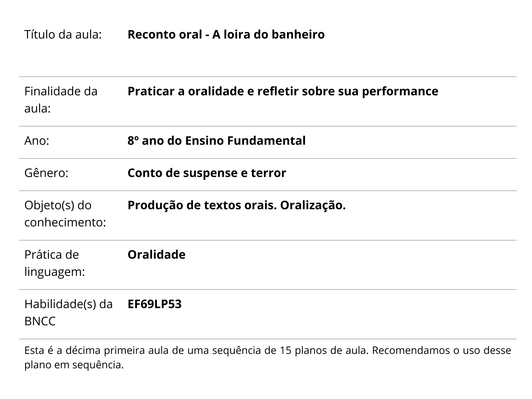Select "8º ano do Ensino Fundamental" text

click(216, 141)
